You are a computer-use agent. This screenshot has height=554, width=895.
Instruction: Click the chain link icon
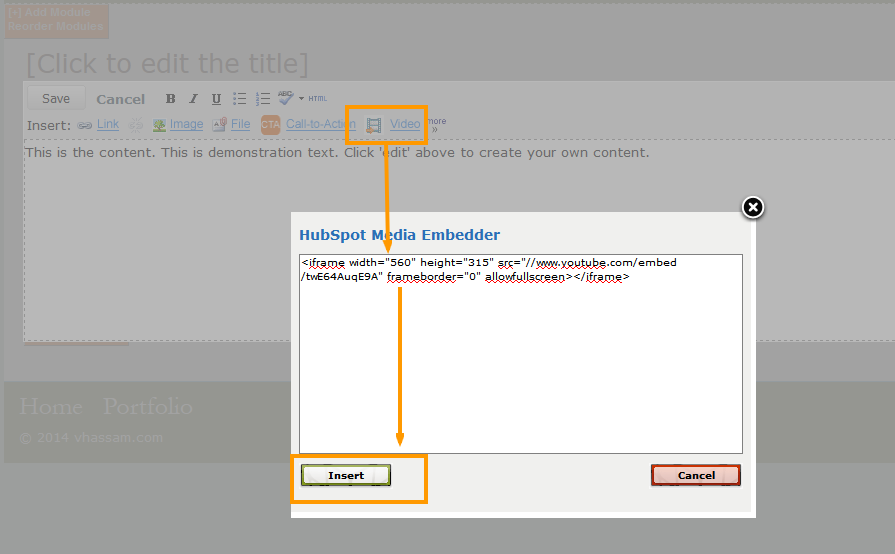point(85,126)
